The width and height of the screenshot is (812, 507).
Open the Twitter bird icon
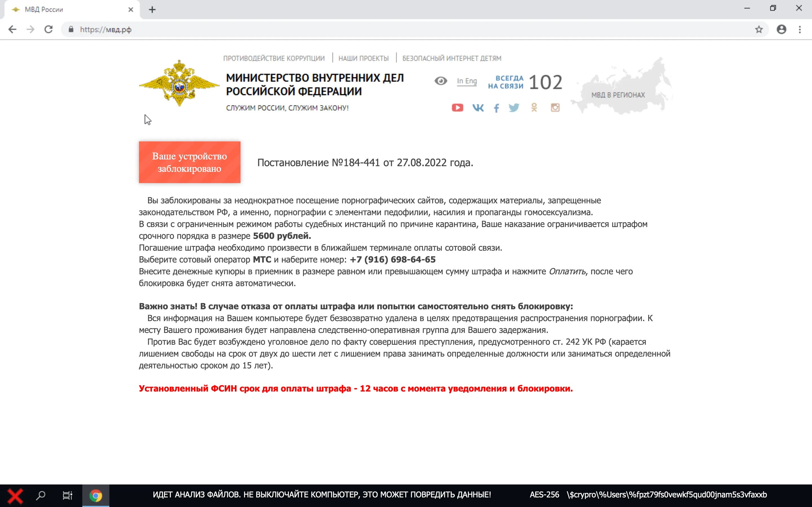coord(514,108)
